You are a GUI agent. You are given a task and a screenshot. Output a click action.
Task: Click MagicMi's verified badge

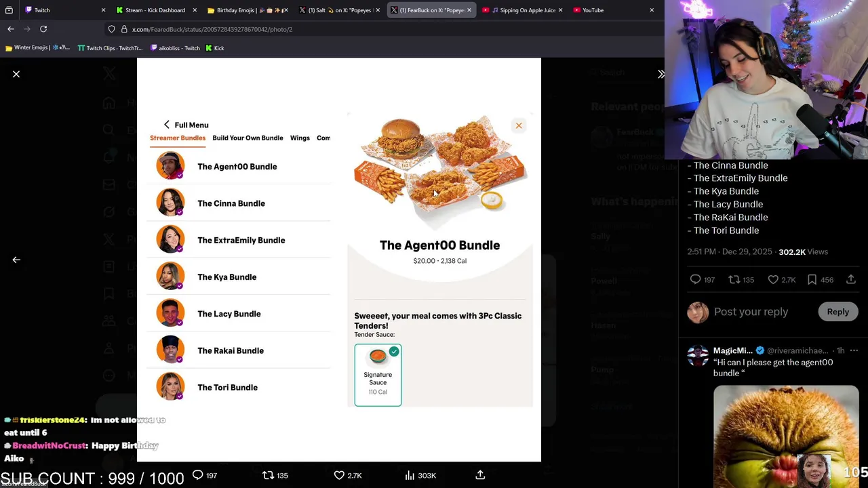[x=760, y=350]
